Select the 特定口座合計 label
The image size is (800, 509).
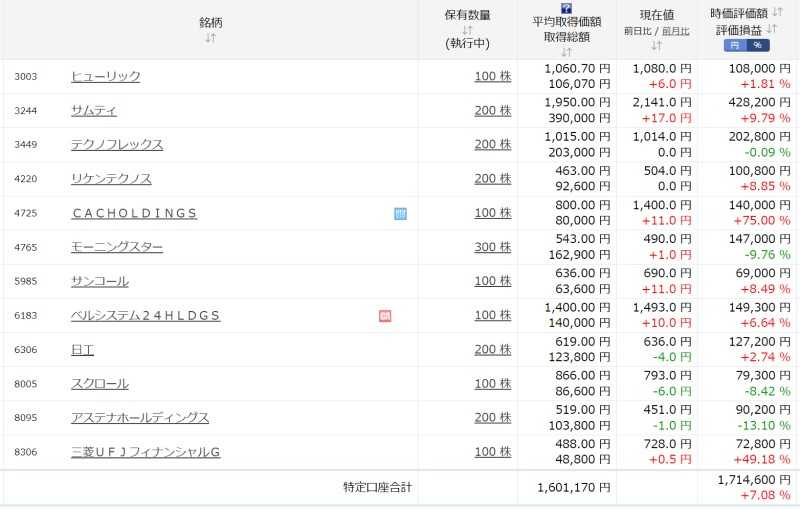pyautogui.click(x=378, y=488)
